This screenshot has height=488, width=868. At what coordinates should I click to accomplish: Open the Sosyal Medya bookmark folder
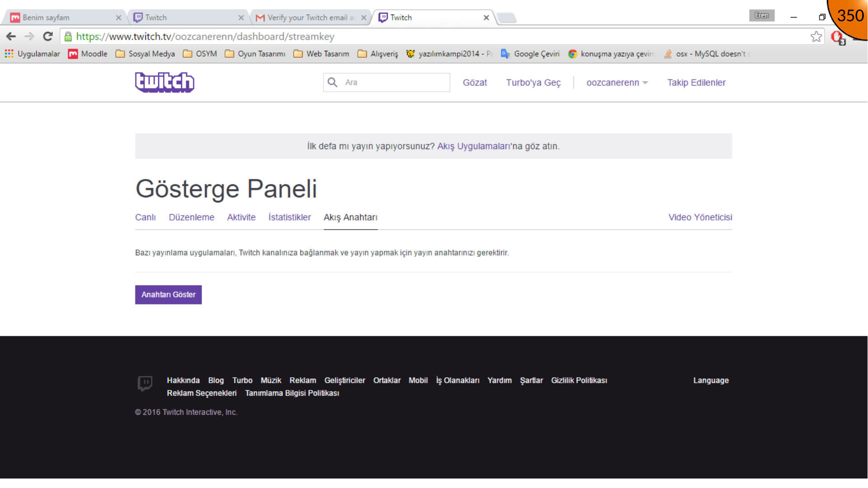(x=145, y=54)
